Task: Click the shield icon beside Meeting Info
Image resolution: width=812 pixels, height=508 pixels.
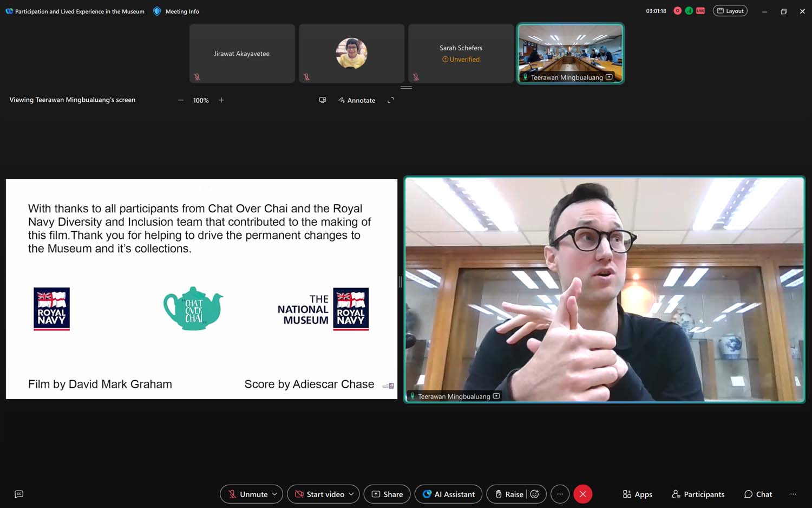Action: click(157, 11)
